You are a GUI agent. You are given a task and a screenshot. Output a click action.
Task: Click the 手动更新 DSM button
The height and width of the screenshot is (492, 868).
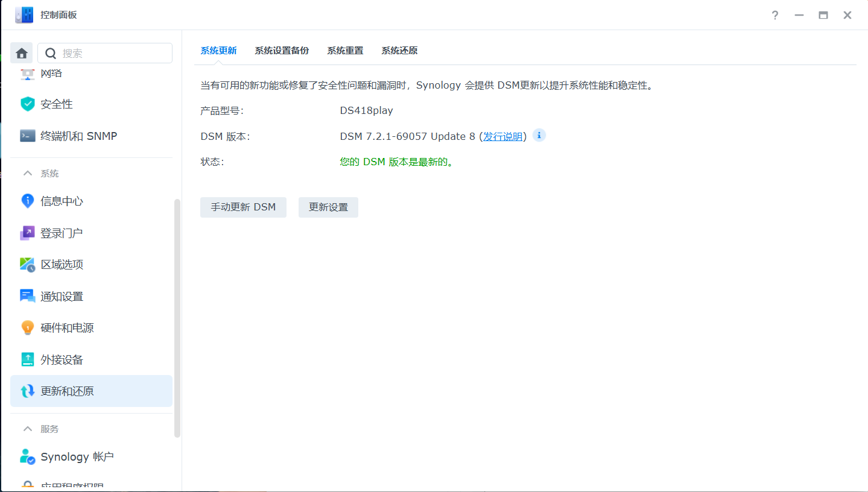pos(243,207)
